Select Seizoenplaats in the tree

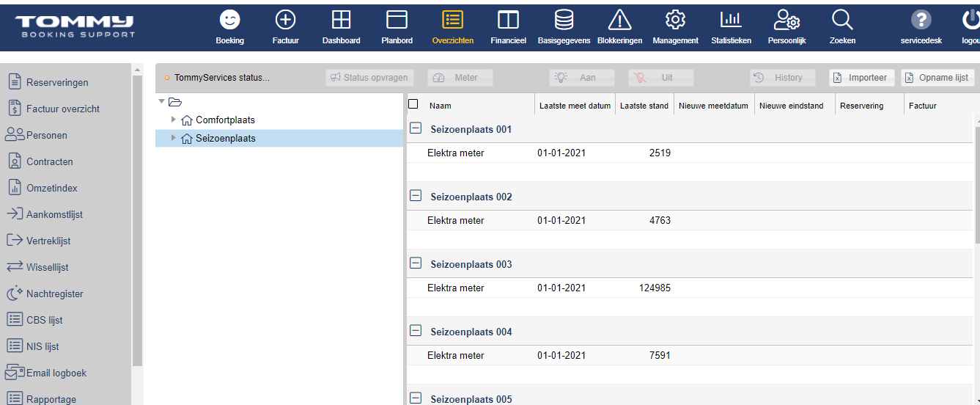pyautogui.click(x=226, y=138)
